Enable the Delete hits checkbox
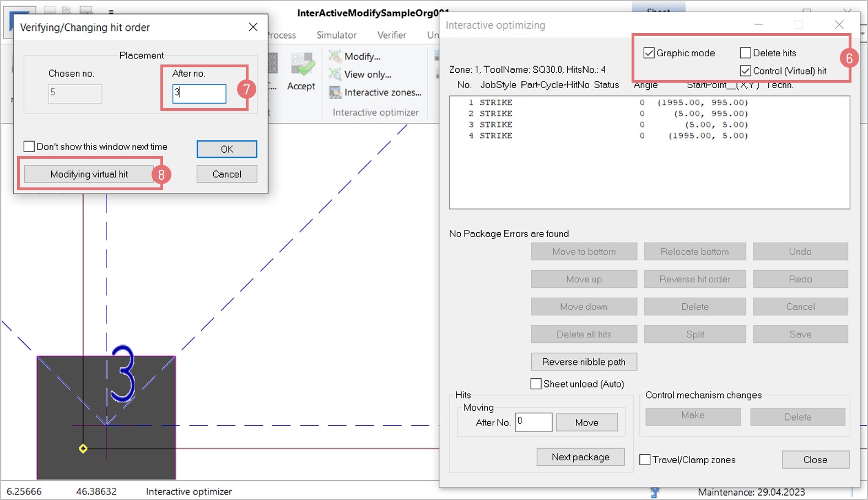 [x=746, y=53]
